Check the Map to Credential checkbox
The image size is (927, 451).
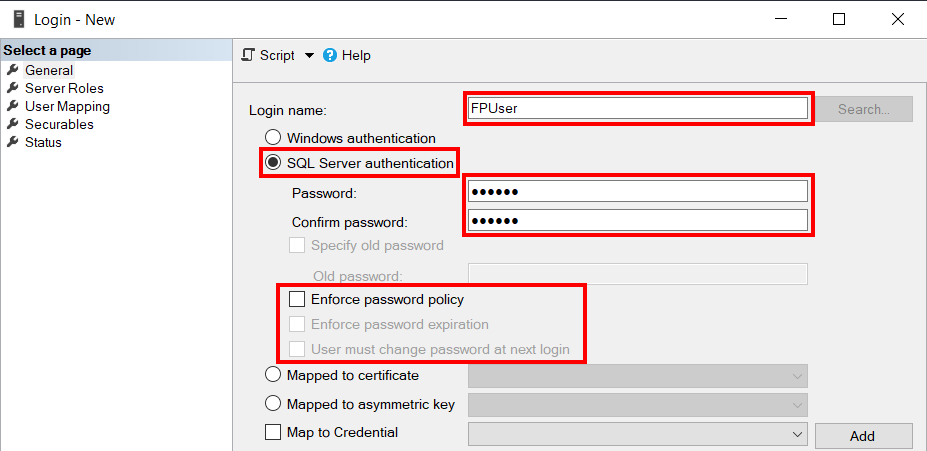[273, 432]
